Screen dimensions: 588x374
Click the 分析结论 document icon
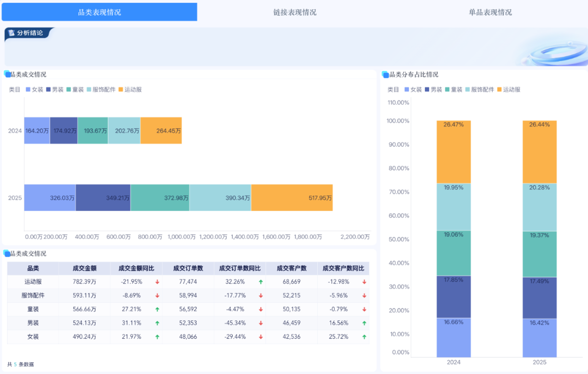[12, 33]
